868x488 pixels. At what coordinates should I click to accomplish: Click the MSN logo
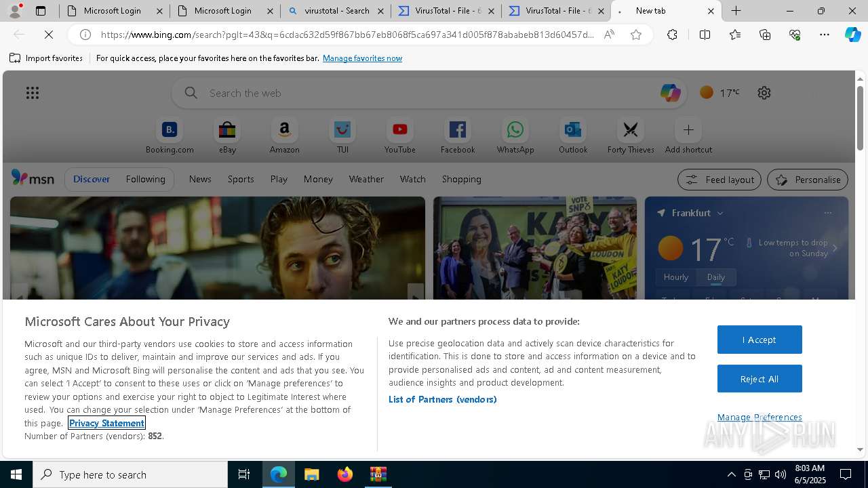33,178
